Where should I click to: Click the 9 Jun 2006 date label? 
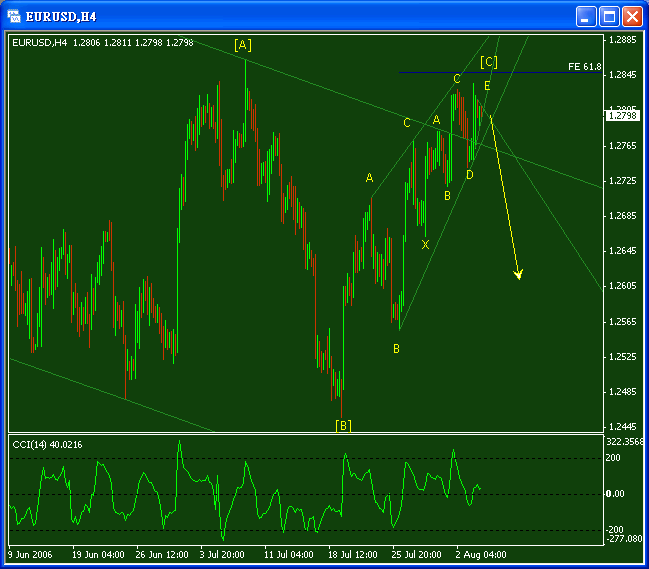click(x=30, y=555)
